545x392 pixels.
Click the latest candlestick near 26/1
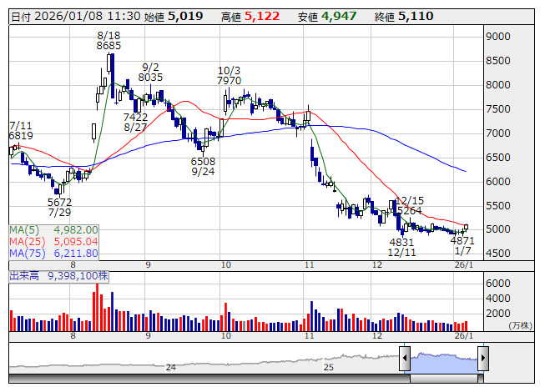(x=466, y=227)
